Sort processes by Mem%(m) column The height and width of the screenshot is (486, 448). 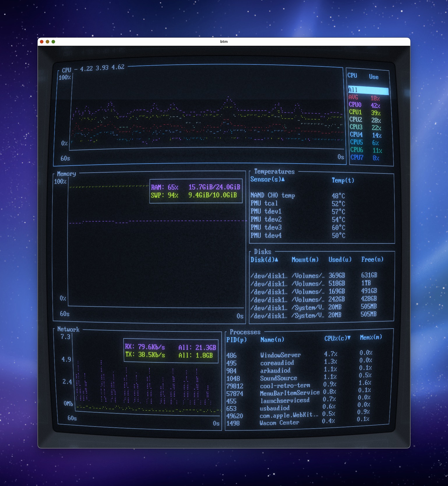(371, 337)
